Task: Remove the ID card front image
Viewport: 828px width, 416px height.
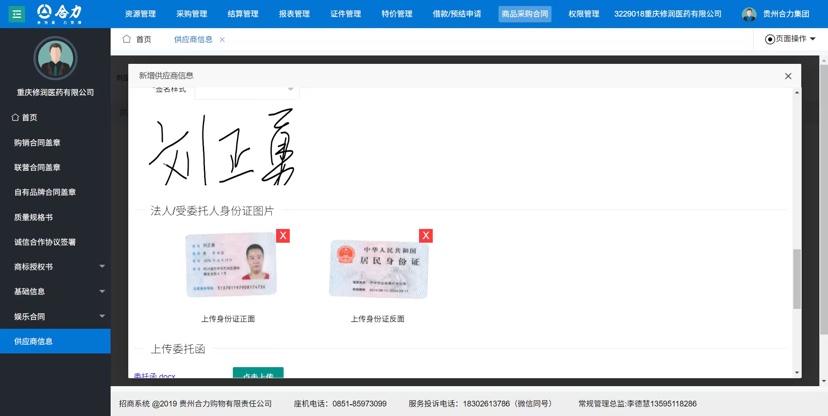Action: 283,236
